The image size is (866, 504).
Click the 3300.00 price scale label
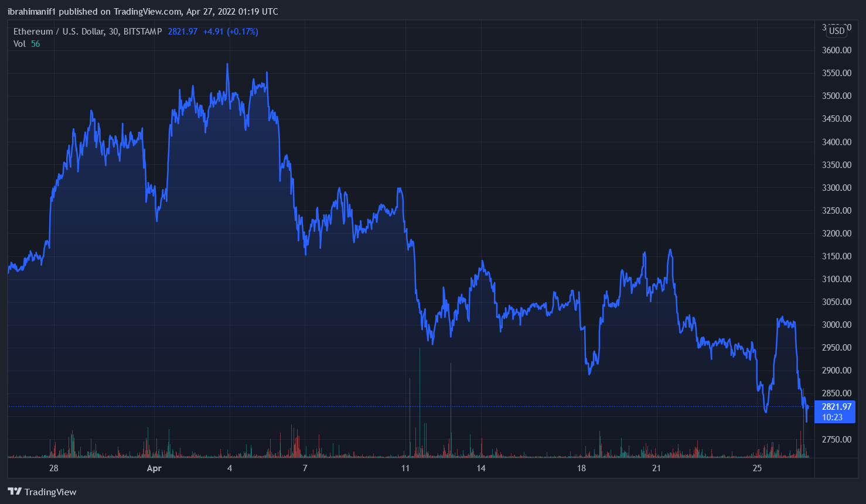click(x=836, y=188)
